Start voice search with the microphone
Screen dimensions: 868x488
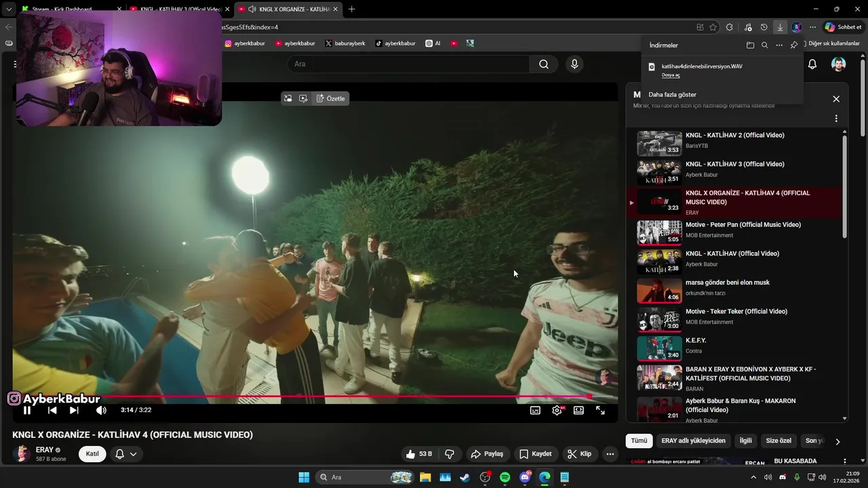pyautogui.click(x=574, y=64)
